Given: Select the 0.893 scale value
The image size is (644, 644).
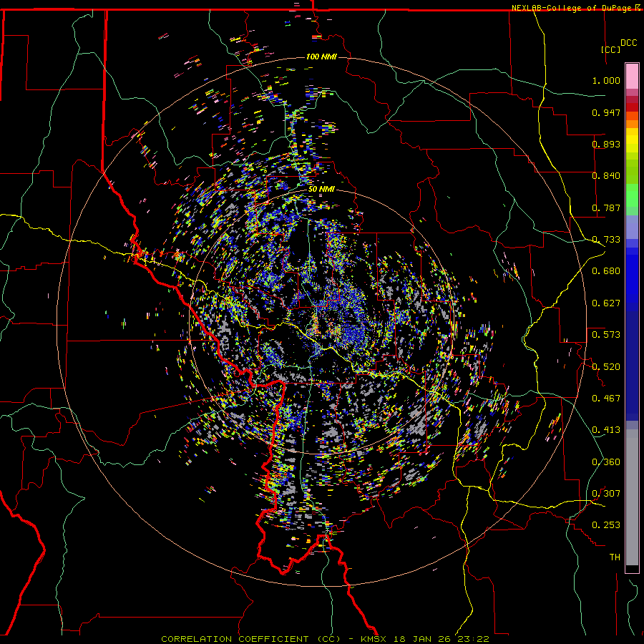Looking at the screenshot, I should [606, 144].
